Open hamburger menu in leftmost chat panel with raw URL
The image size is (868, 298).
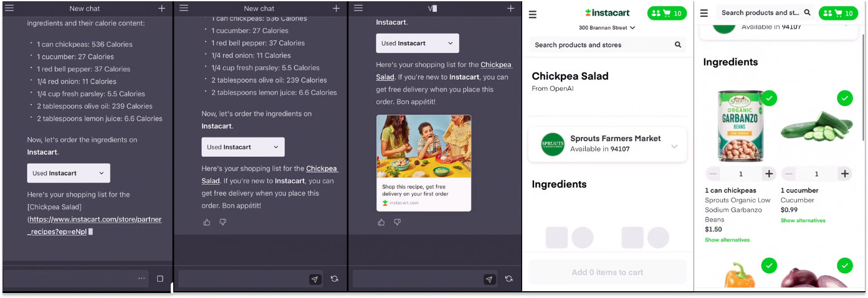coord(9,8)
